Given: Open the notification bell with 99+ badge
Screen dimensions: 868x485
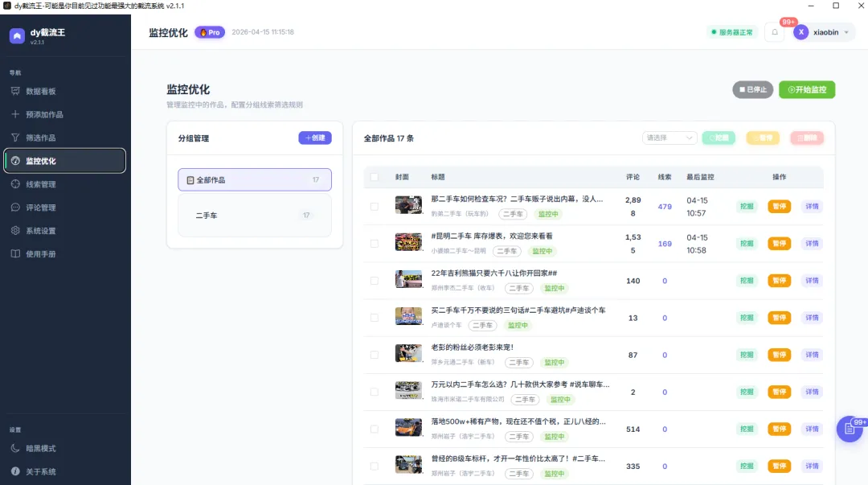Looking at the screenshot, I should [773, 32].
